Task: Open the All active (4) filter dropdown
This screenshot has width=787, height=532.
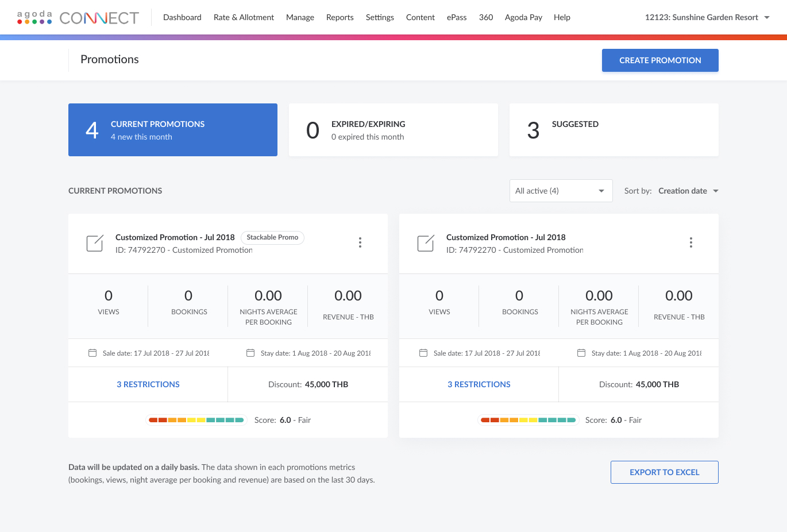Action: point(560,191)
